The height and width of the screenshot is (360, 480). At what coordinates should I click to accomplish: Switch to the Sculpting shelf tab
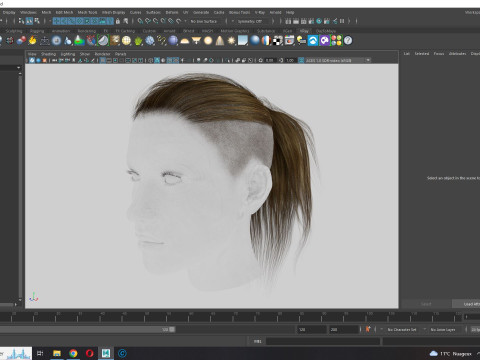point(14,31)
